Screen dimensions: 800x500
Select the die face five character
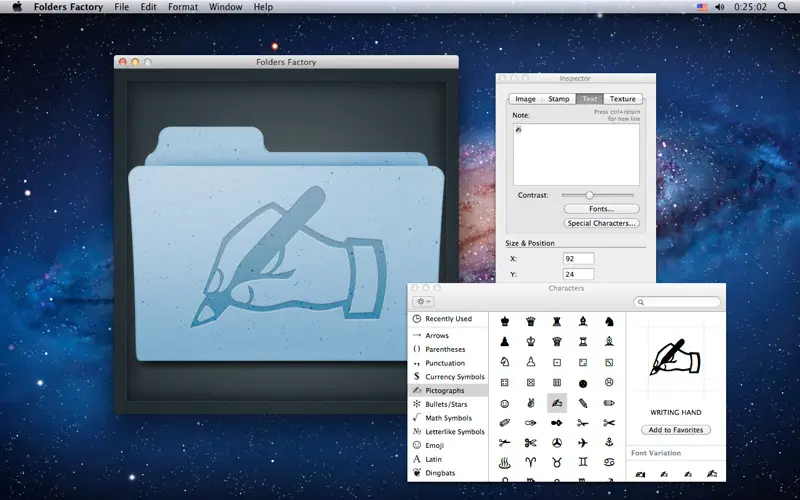531,383
